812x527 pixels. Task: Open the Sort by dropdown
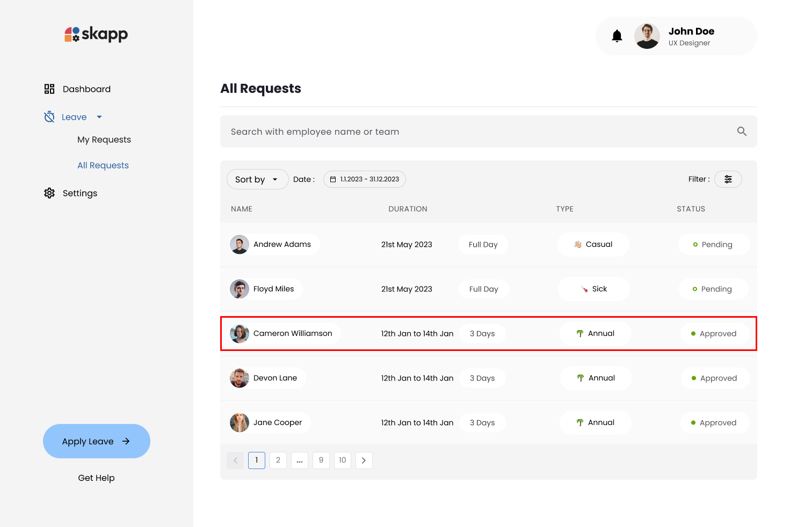click(x=257, y=179)
